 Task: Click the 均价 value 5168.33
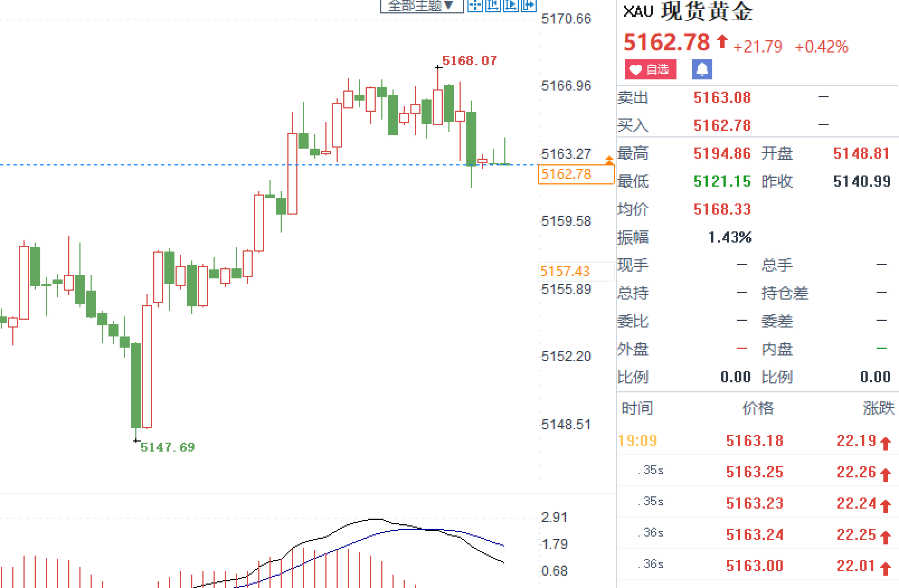click(x=722, y=209)
